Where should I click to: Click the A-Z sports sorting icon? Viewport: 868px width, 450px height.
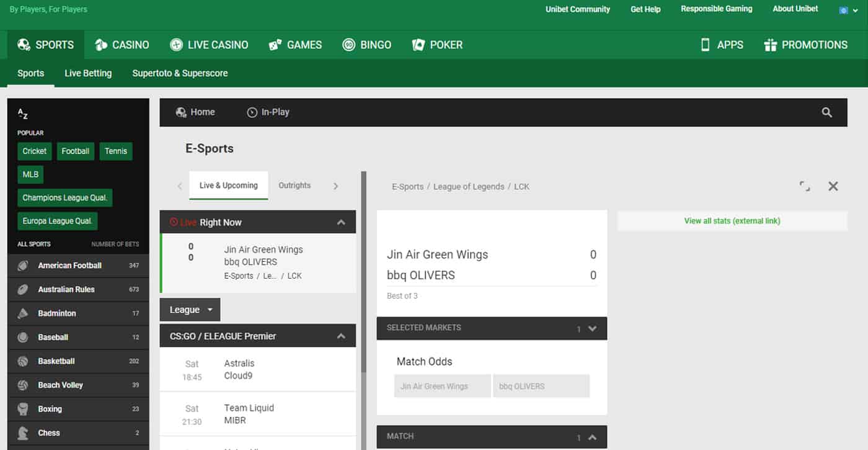[23, 114]
